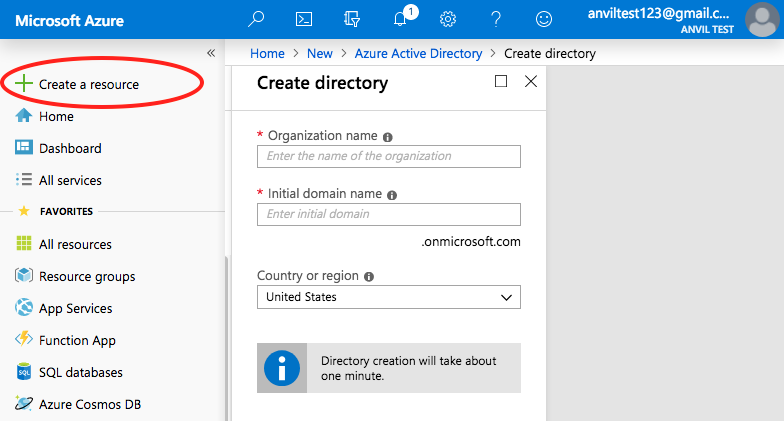Click the All resources grid icon
Image resolution: width=784 pixels, height=421 pixels.
click(x=24, y=244)
